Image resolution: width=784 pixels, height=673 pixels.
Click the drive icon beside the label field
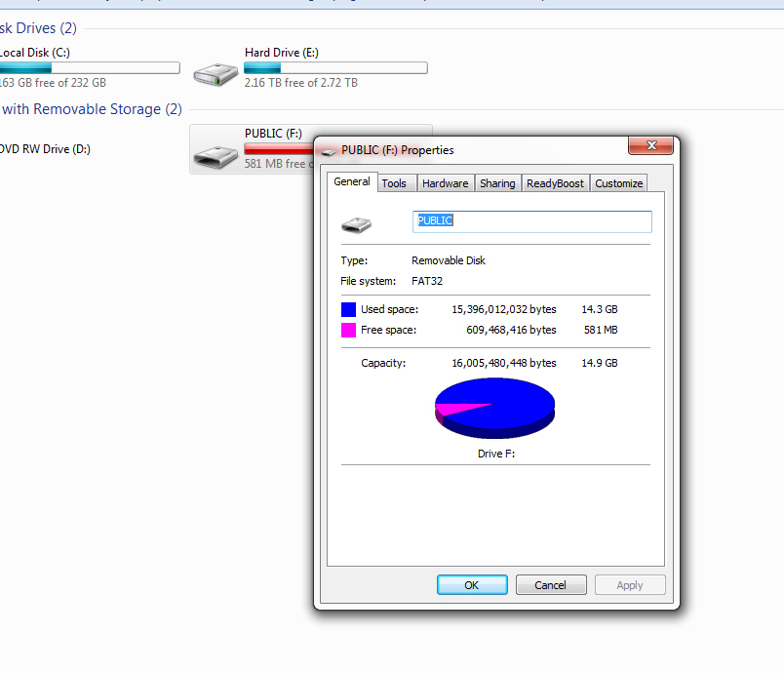[x=356, y=225]
